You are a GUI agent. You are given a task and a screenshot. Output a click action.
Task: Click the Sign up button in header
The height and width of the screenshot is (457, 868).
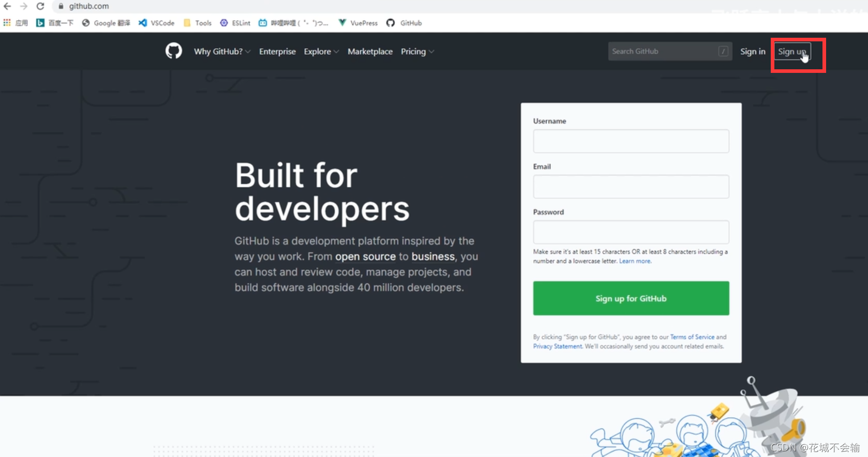(x=792, y=51)
